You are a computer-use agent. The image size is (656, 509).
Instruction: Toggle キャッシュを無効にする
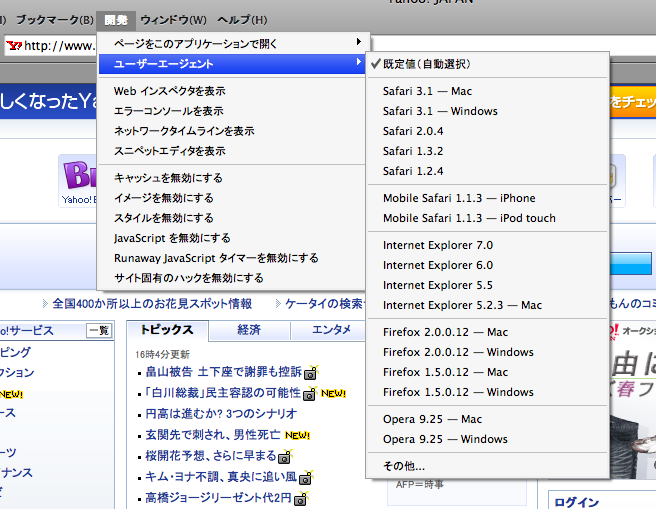click(231, 178)
